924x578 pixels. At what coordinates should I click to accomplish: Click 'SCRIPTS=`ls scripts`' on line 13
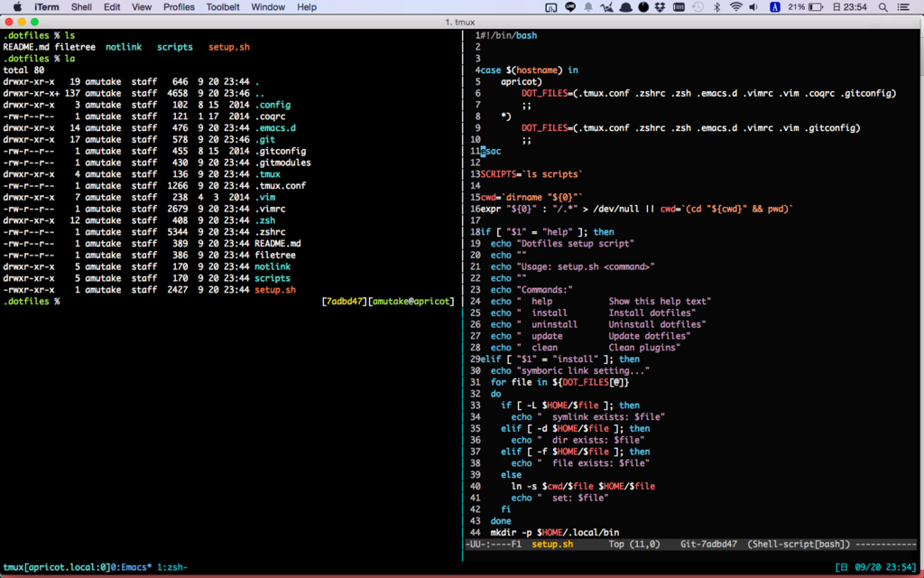point(531,174)
